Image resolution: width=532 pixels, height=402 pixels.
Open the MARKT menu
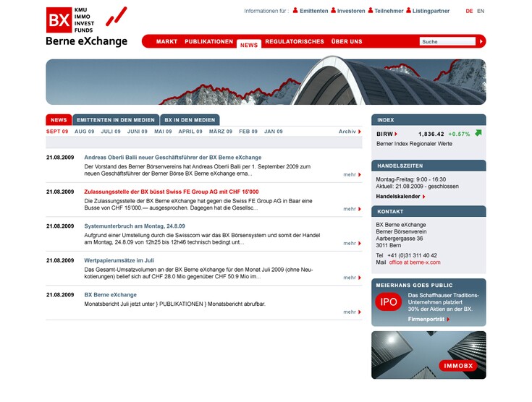[x=166, y=41]
